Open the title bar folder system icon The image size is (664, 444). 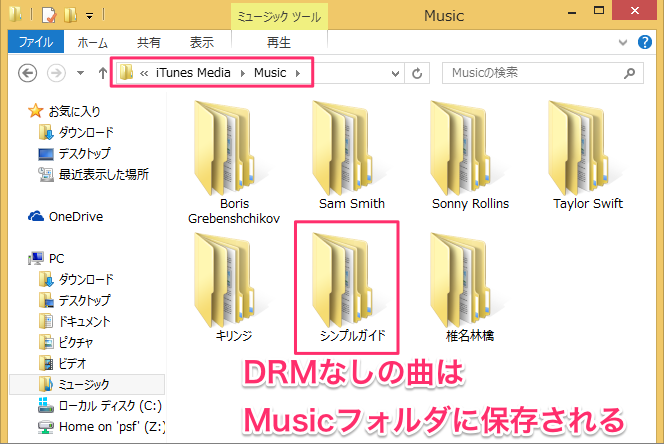(16, 14)
